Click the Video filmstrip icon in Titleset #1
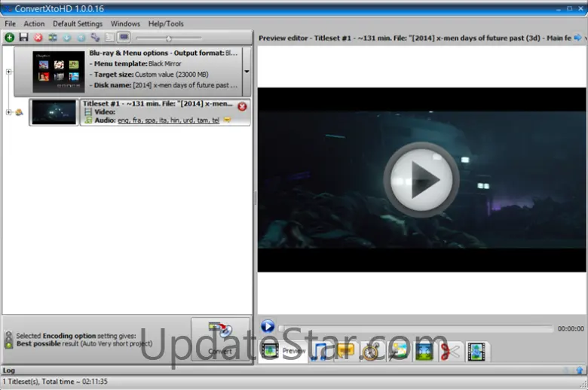This screenshot has height=390, width=588. [x=88, y=111]
